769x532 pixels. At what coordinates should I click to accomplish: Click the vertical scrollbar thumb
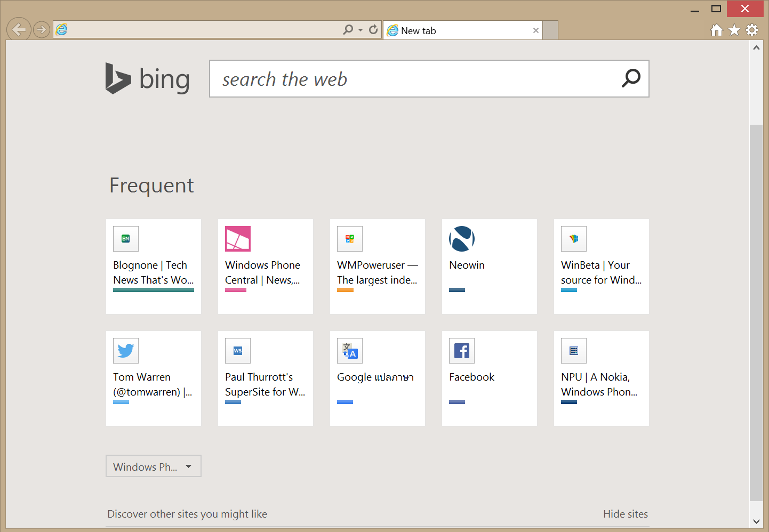756,313
